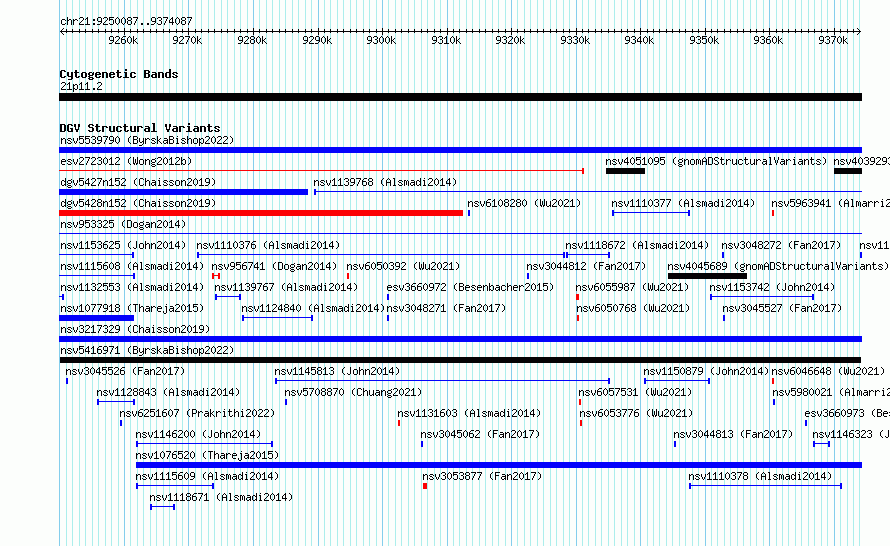
Task: Select nsv6053776 (Wu2021) label
Action: pyautogui.click(x=636, y=413)
